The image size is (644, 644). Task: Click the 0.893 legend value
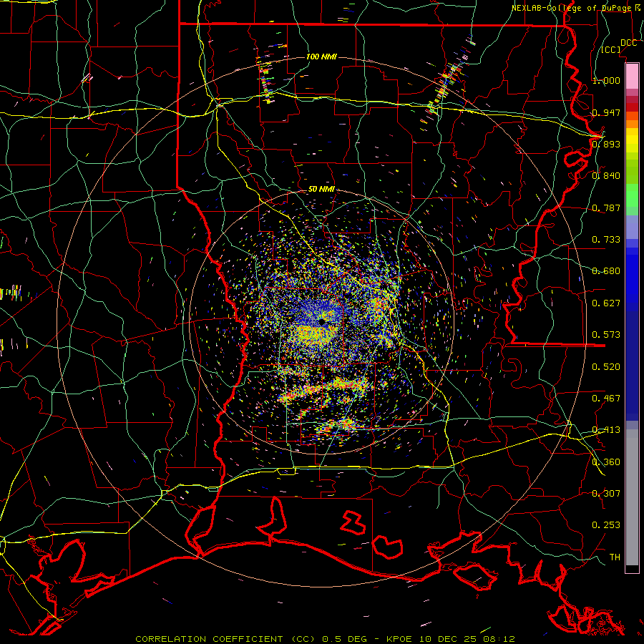[x=606, y=144]
